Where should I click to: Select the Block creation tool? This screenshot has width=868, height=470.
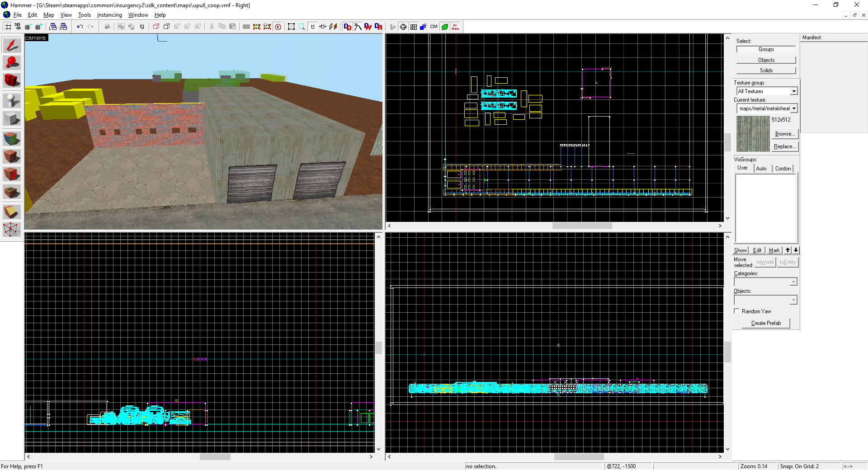(x=12, y=119)
